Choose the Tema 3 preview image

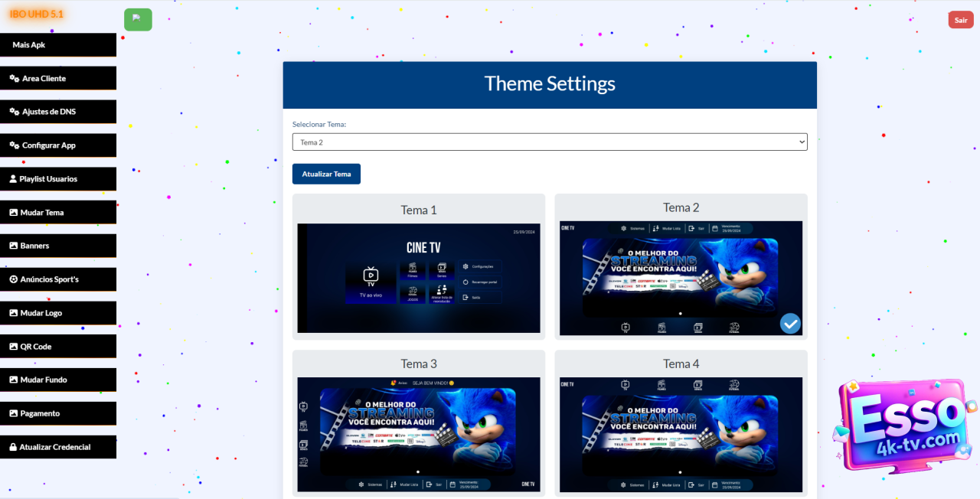point(418,434)
